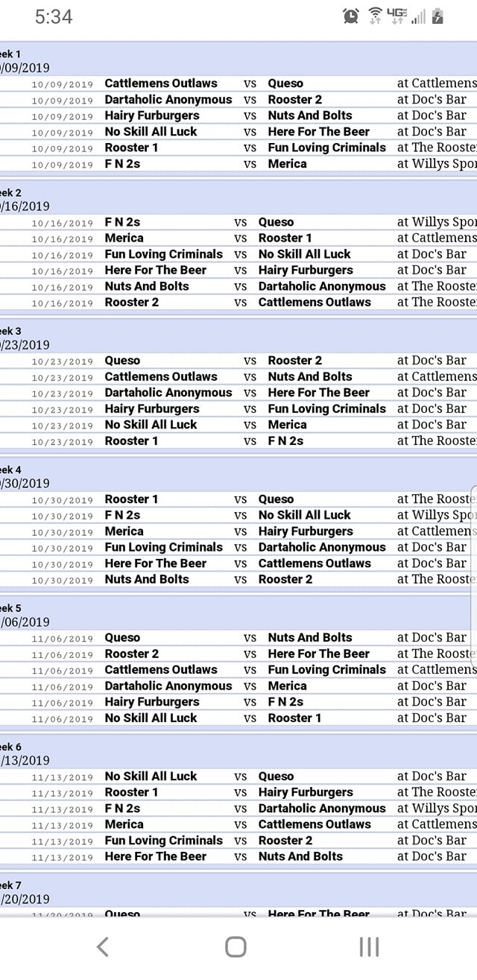Open Dartaholic Anonymous vs Rooster 2 on 10/09/2019
The width and height of the screenshot is (477, 980).
[x=238, y=100]
